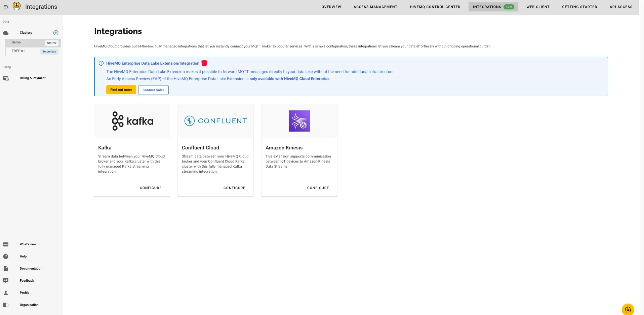Open Organisation from the sidebar
644x315 pixels.
pos(29,305)
